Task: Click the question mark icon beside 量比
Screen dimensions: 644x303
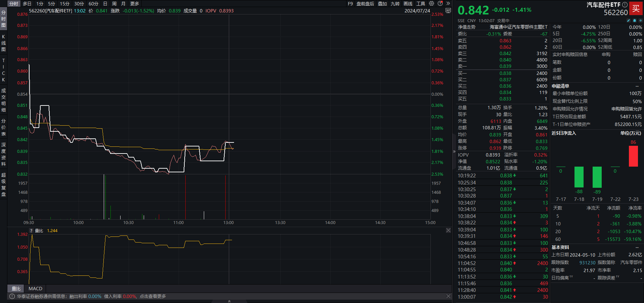Action: coord(31,231)
